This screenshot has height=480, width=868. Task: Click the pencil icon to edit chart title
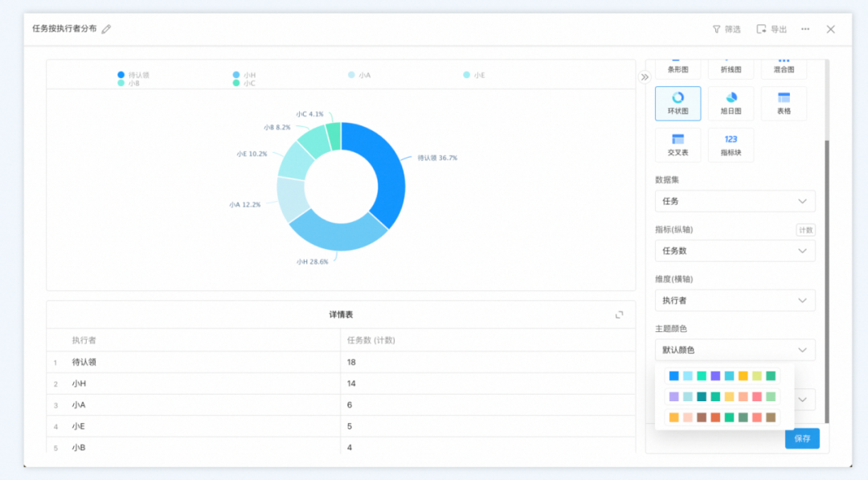pos(106,29)
